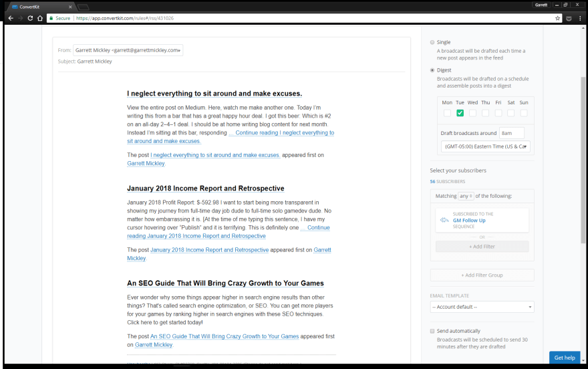Image resolution: width=588 pixels, height=369 pixels.
Task: Open the browser home page icon
Action: 40,18
